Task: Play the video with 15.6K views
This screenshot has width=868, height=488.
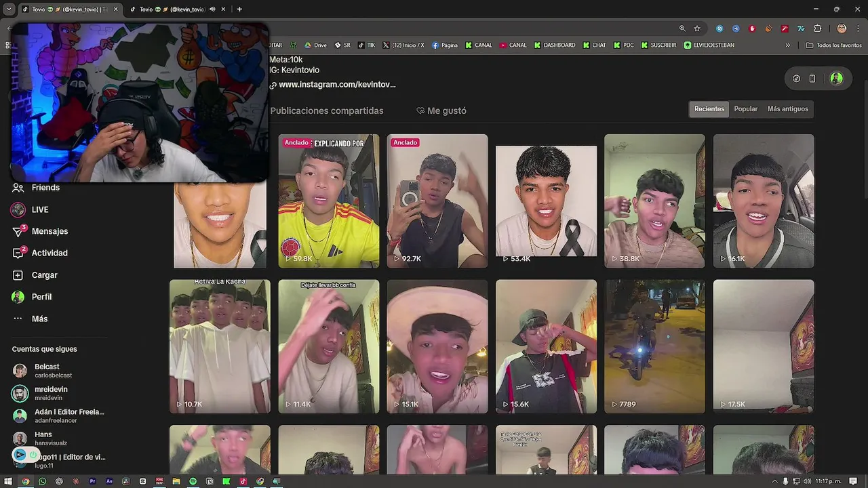Action: pos(546,346)
